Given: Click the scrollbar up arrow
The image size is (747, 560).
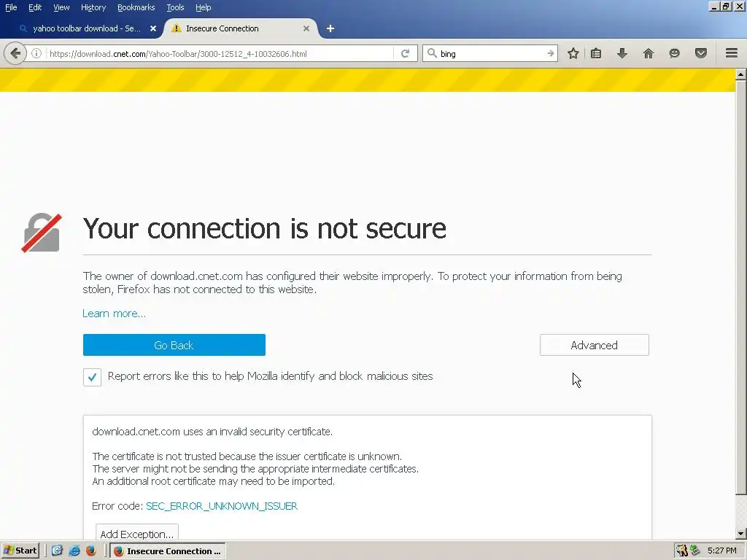Looking at the screenshot, I should (x=740, y=74).
